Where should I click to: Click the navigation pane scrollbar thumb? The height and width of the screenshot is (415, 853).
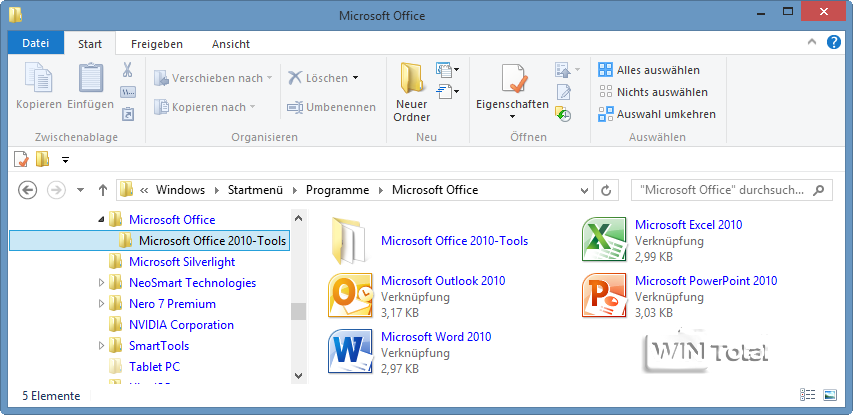(x=298, y=312)
